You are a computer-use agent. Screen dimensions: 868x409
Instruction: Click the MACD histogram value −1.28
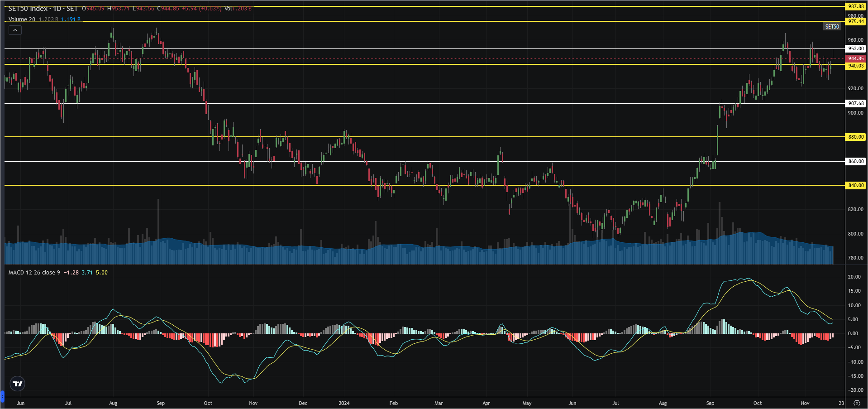pos(71,272)
